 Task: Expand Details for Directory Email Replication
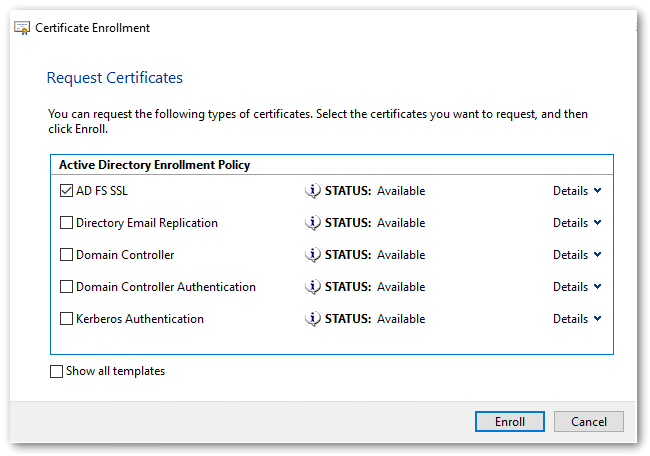[x=577, y=223]
